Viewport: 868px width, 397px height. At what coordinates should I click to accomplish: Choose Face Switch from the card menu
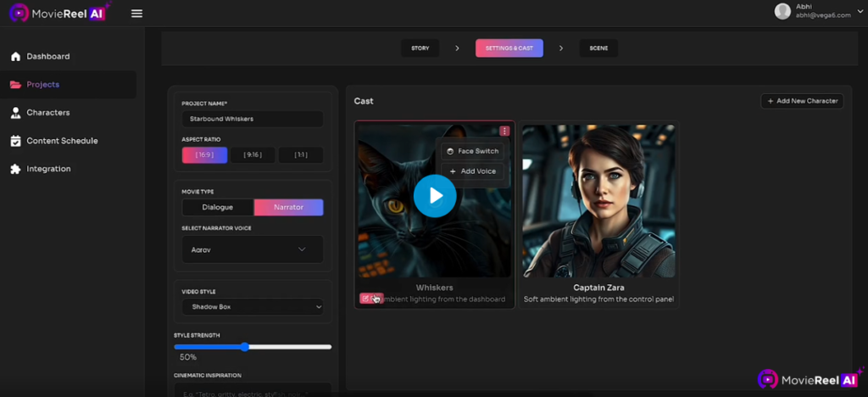(x=472, y=151)
